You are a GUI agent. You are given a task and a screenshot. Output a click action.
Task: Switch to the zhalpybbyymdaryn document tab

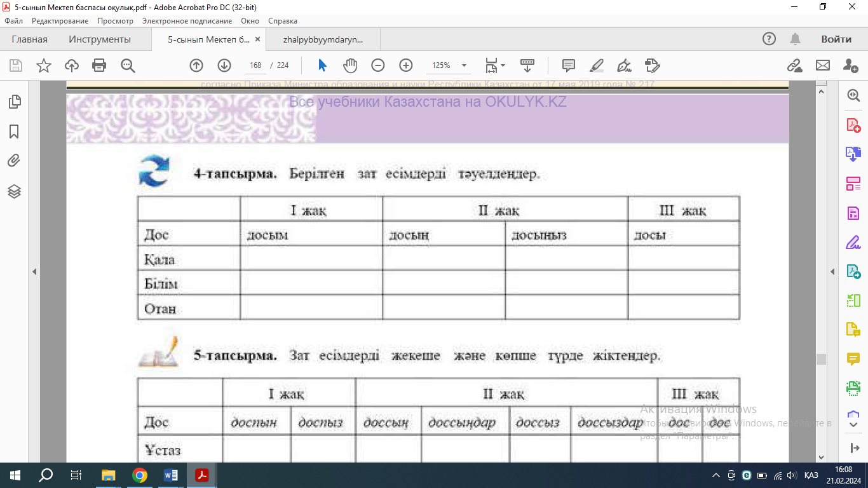coord(323,39)
